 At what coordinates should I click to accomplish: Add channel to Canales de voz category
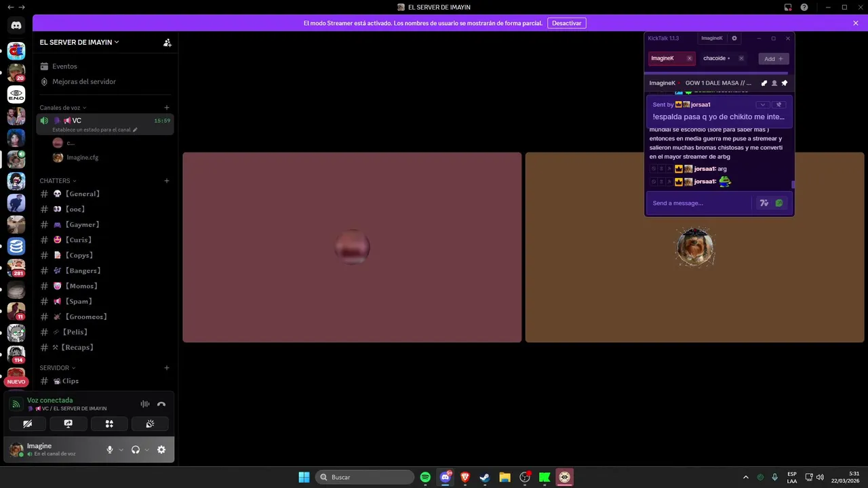coord(167,108)
